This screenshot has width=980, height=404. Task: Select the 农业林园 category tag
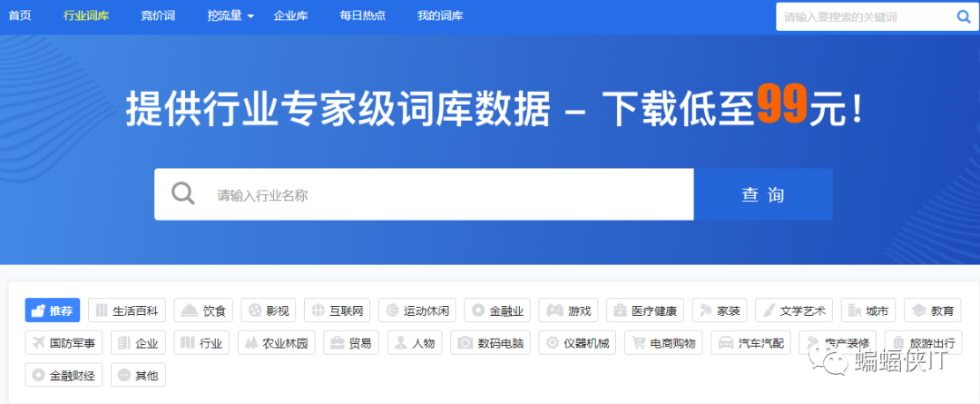click(x=276, y=342)
